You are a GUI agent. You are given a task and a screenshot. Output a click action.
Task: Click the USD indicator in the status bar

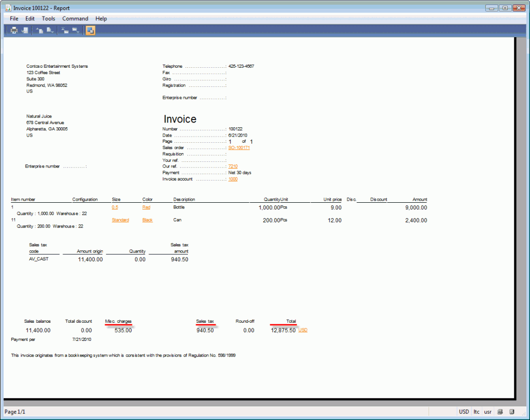pos(464,412)
